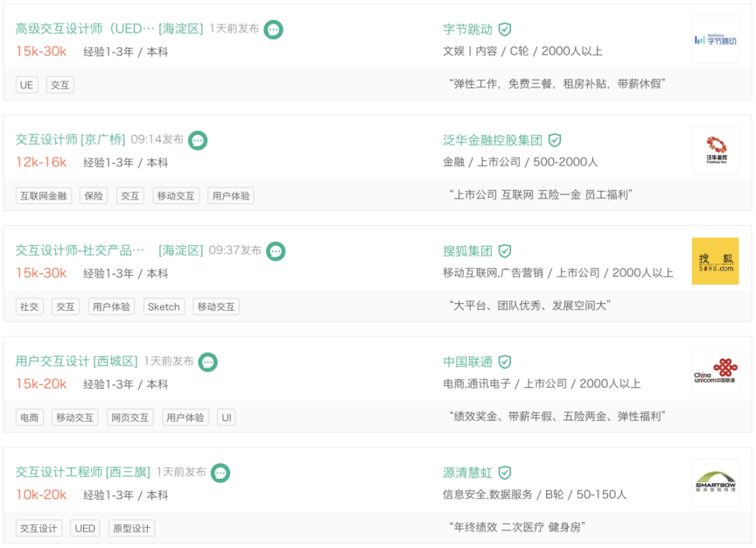Click chat icon next to 用户交互设计 [西城区]
Image resolution: width=756 pixels, height=548 pixels.
click(207, 362)
